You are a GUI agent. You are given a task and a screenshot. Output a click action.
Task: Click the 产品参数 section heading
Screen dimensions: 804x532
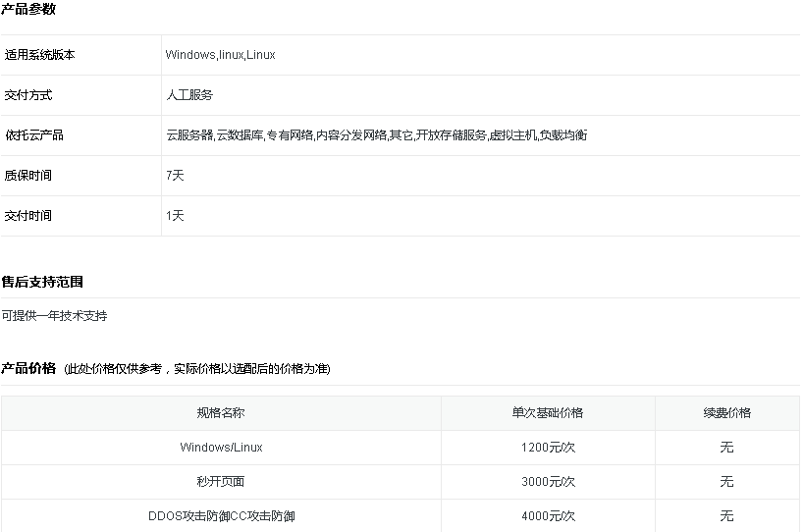pyautogui.click(x=28, y=10)
